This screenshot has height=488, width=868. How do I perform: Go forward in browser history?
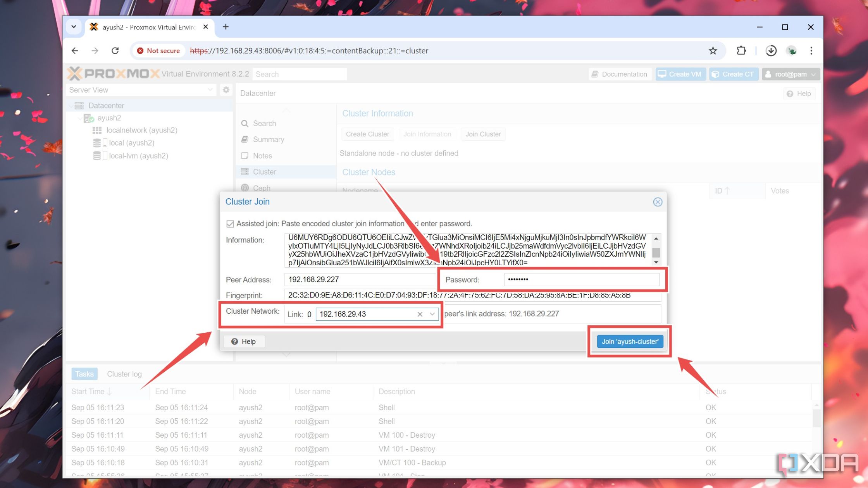(95, 51)
